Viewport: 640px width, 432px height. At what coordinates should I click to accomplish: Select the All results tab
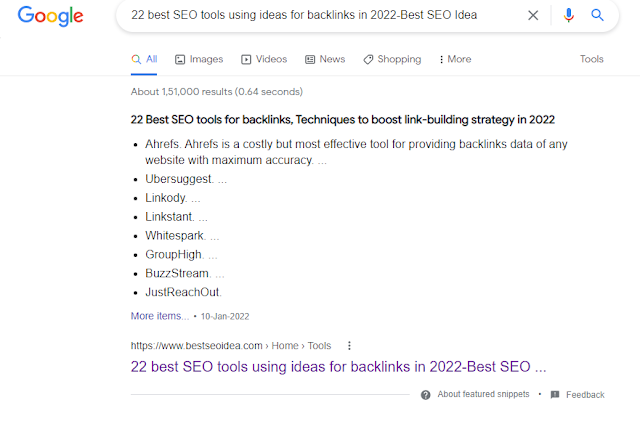144,59
